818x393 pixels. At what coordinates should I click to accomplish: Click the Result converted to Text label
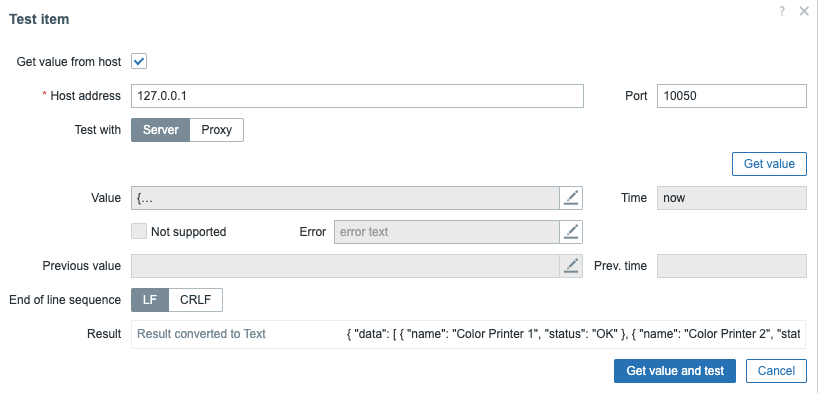pos(201,334)
